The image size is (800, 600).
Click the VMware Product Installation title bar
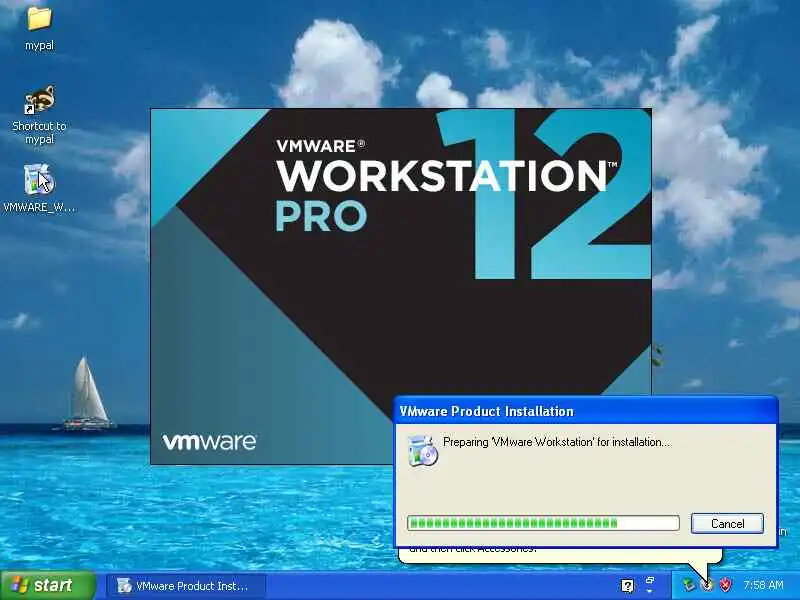tap(586, 411)
